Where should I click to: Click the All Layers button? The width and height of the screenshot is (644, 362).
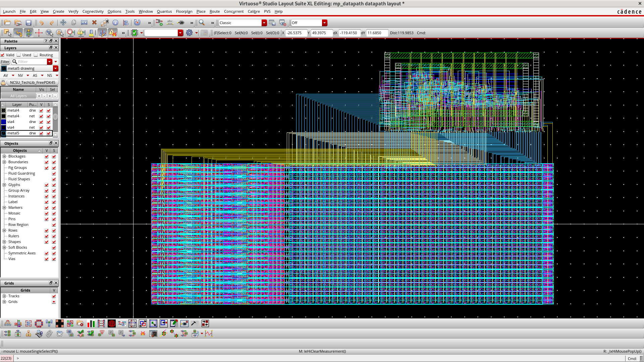coord(18,96)
